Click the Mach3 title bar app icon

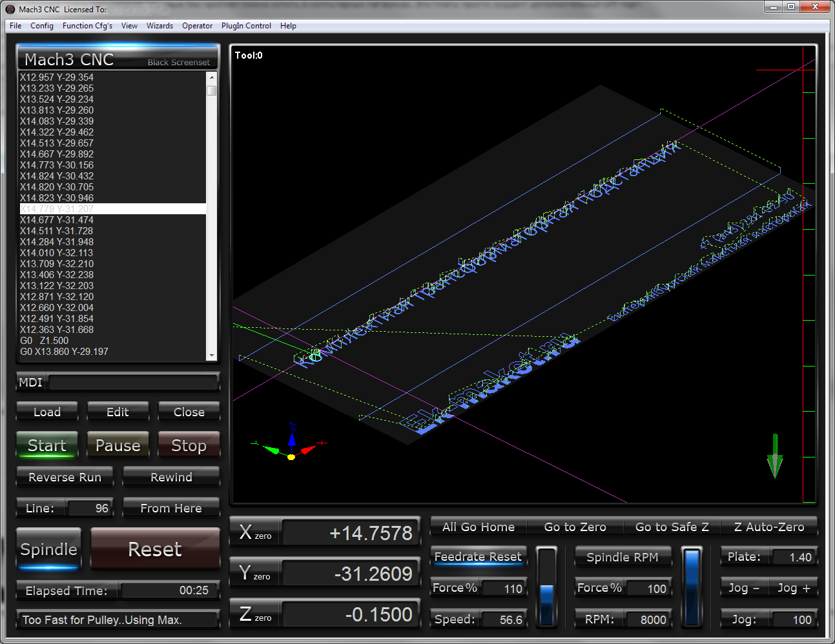tap(10, 9)
